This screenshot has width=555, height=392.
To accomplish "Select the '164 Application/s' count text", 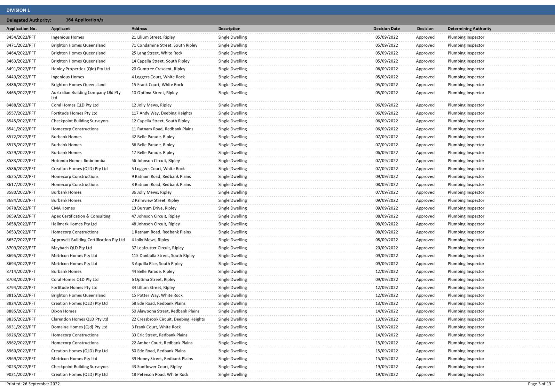I will (84, 20).
